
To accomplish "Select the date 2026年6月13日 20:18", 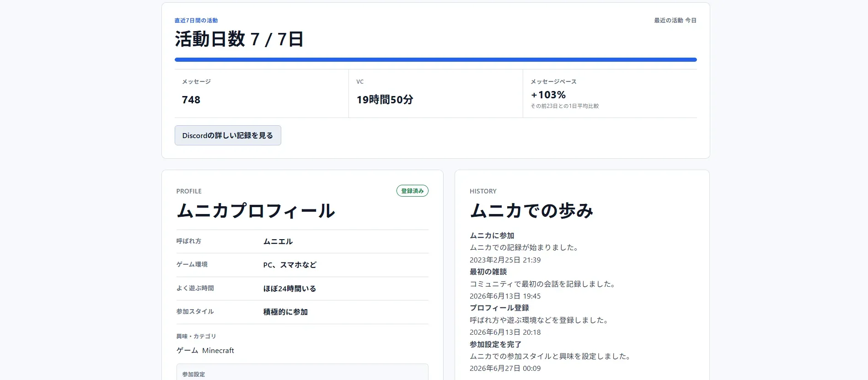I will pyautogui.click(x=505, y=332).
